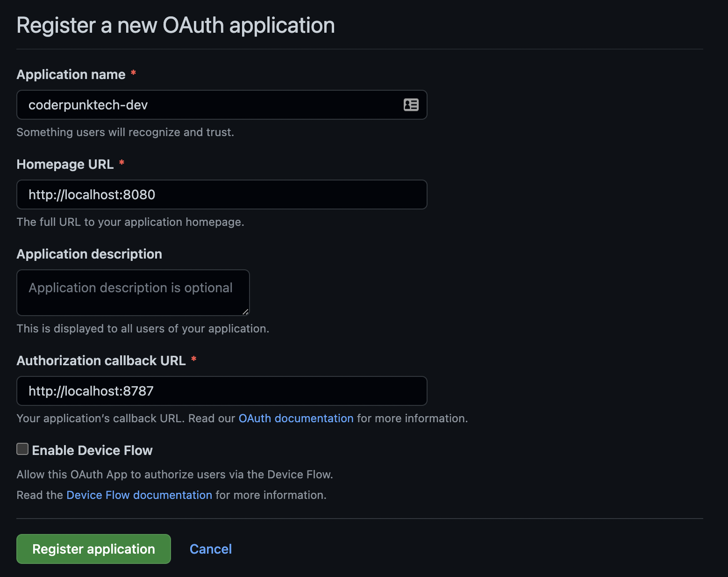This screenshot has height=577, width=728.
Task: Click the 'Something users will recognize' hint text
Action: (125, 132)
